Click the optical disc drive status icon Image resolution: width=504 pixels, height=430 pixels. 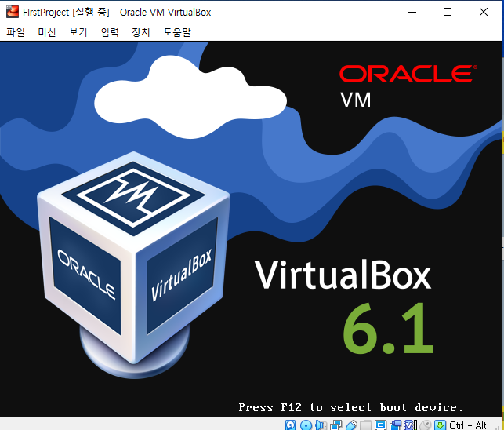click(306, 425)
